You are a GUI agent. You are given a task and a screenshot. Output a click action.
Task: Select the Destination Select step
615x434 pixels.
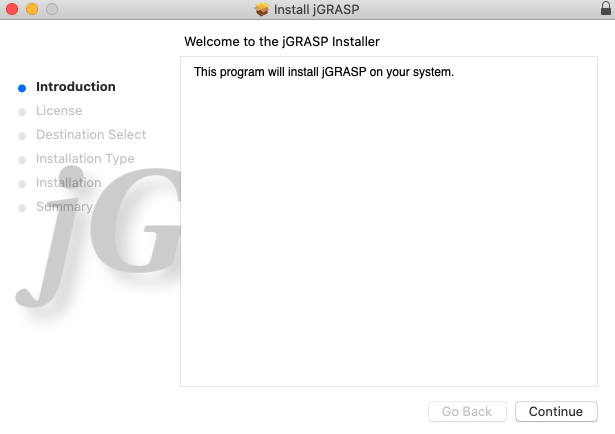[91, 134]
